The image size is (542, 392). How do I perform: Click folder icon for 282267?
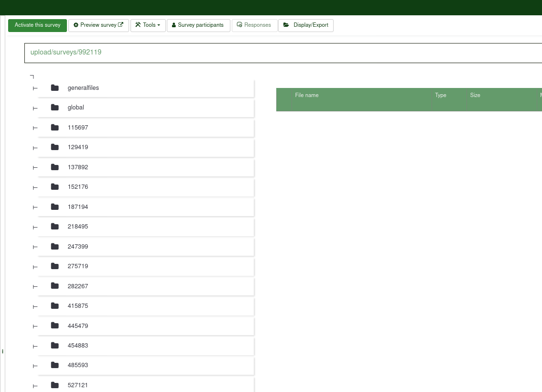tap(55, 286)
